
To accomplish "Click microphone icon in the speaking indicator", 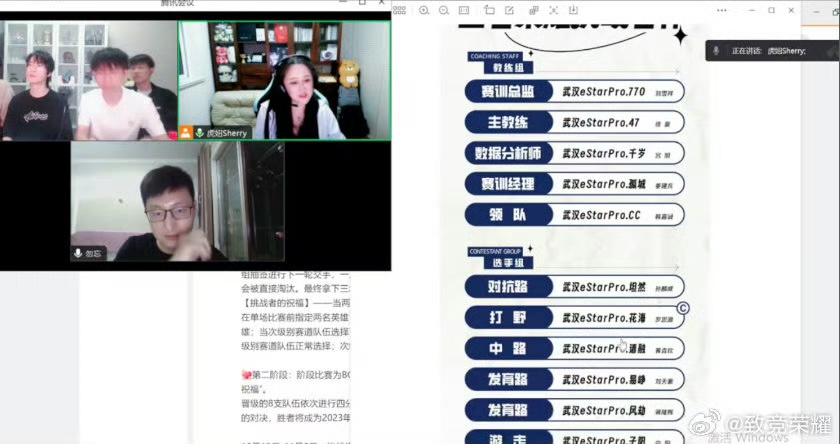I will point(716,51).
